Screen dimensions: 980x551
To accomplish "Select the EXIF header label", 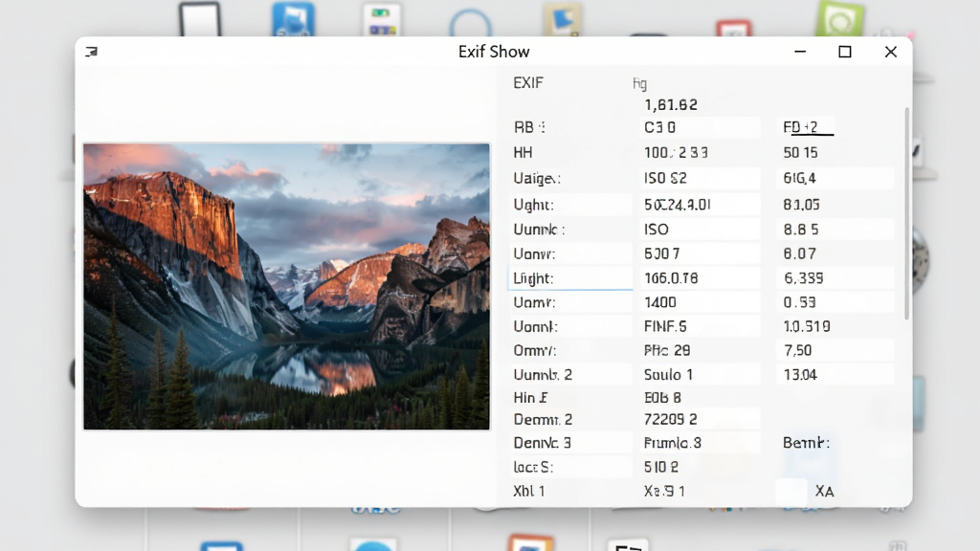I will 528,83.
